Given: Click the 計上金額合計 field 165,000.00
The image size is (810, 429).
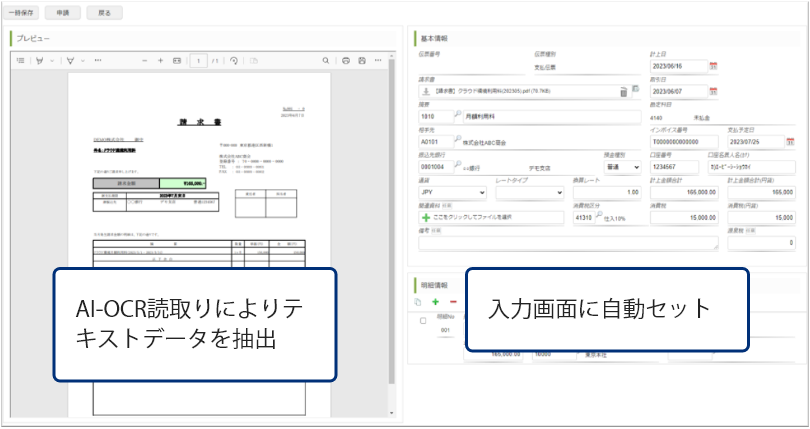Looking at the screenshot, I should click(x=684, y=192).
